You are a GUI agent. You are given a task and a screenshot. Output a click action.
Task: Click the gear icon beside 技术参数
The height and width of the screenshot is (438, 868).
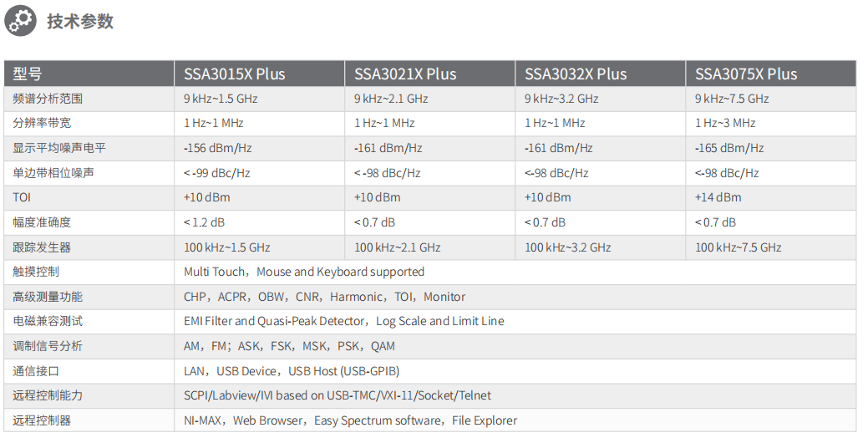(22, 21)
